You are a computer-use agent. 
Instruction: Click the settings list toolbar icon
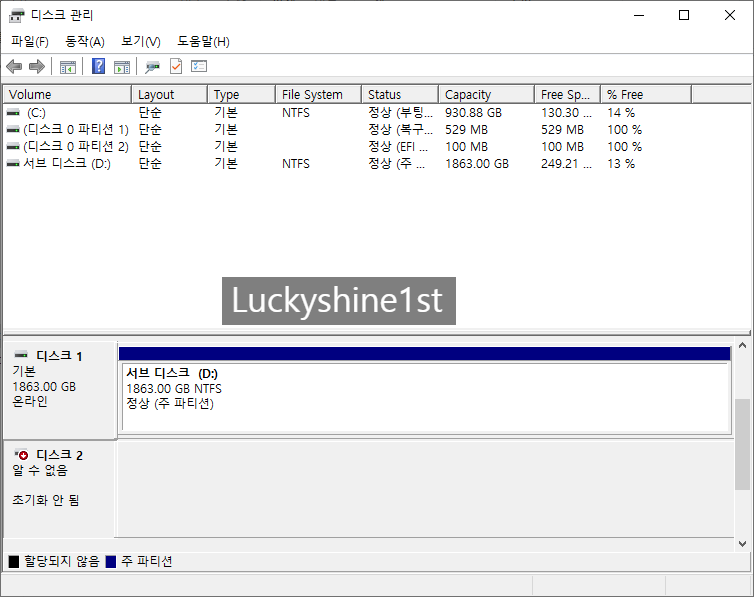199,66
